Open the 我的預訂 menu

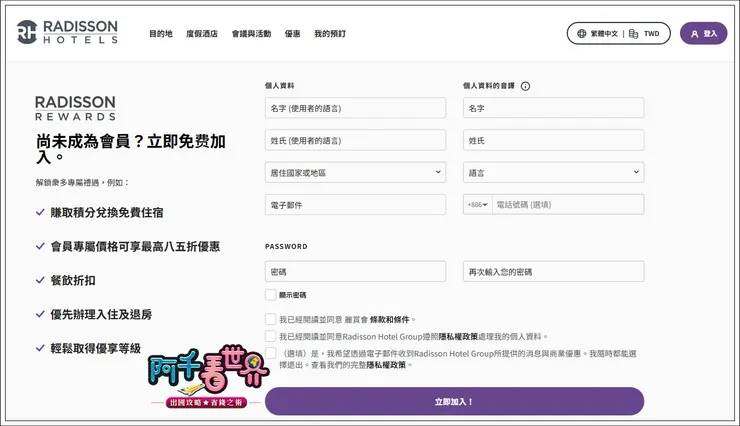(330, 34)
